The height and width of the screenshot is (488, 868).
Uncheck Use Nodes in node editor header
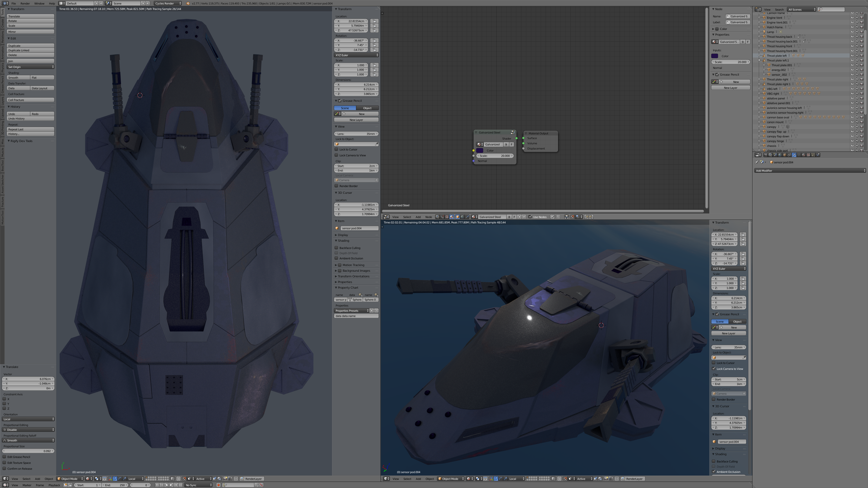[530, 217]
